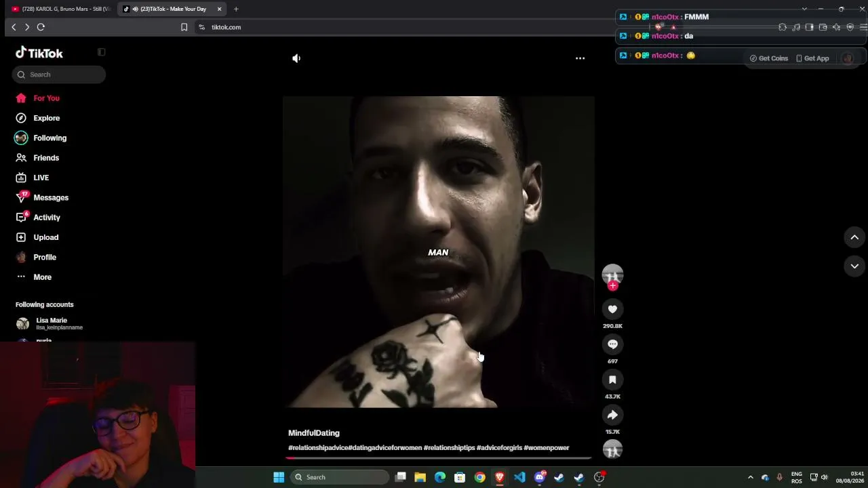Open the #relationshipadvice hashtag
The width and height of the screenshot is (868, 488).
[x=317, y=448]
